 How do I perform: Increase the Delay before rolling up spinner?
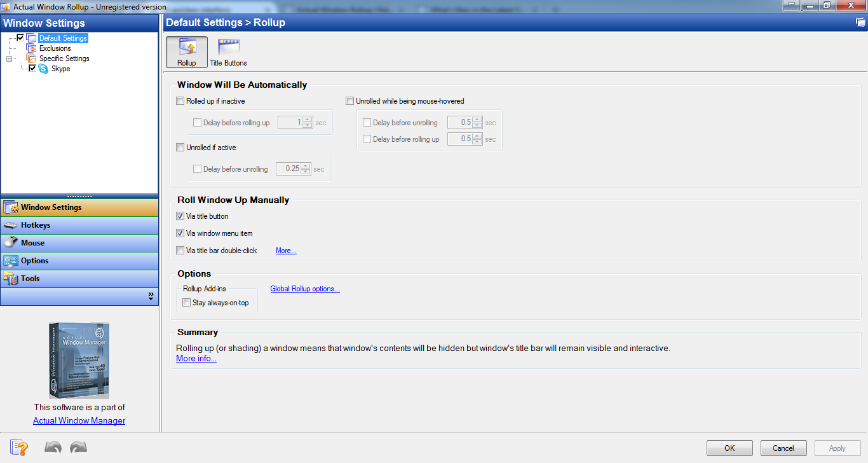306,119
